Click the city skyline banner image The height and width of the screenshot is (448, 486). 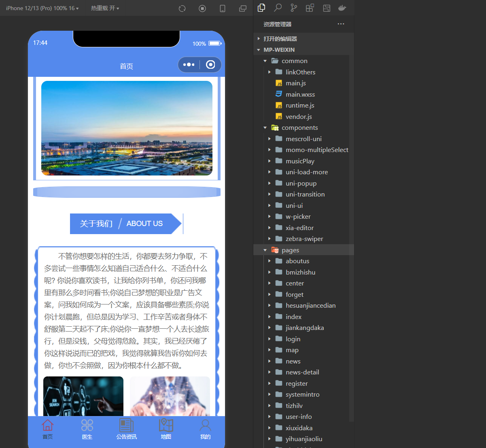pyautogui.click(x=127, y=129)
